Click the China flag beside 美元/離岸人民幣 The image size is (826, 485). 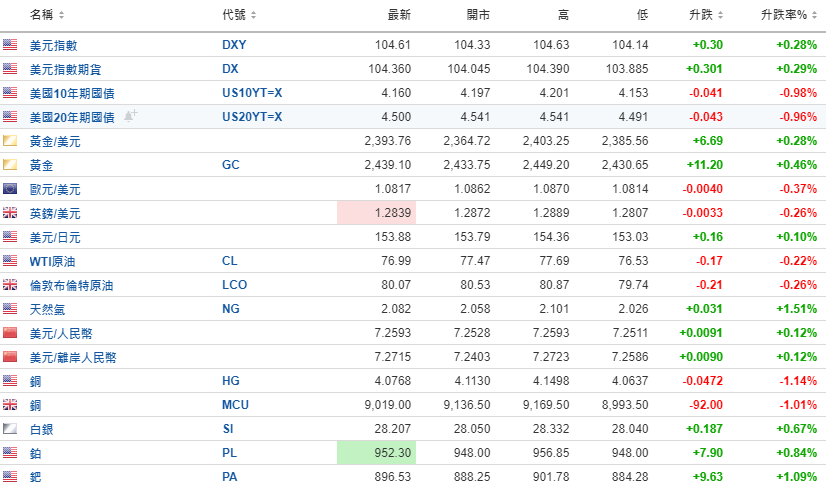tap(11, 357)
